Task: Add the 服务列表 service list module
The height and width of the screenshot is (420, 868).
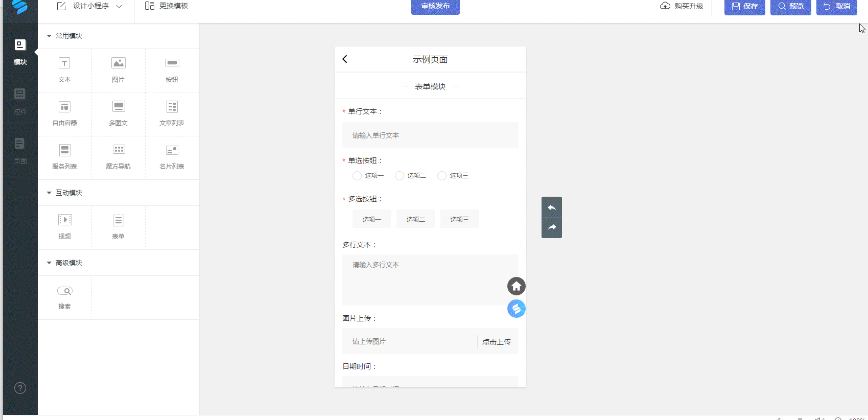Action: (64, 157)
